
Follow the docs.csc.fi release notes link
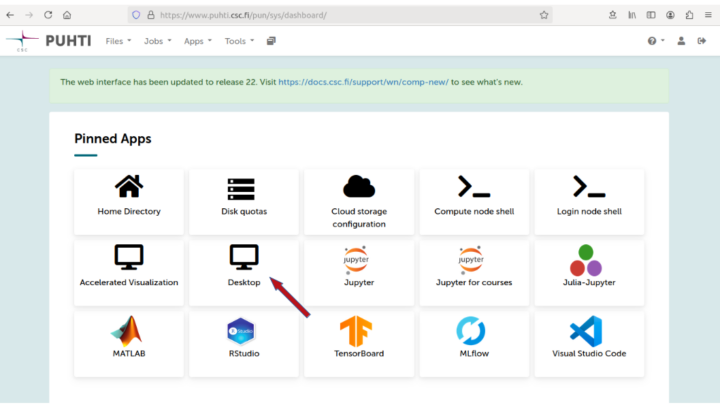point(363,82)
